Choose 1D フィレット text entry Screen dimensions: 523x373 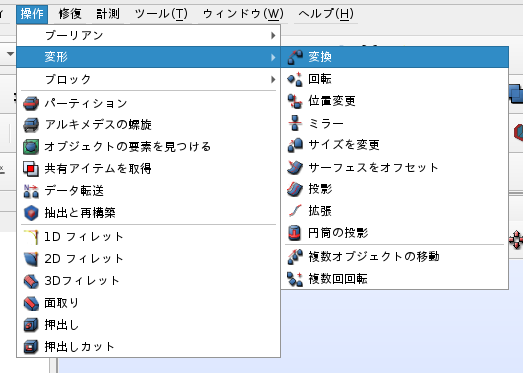(x=84, y=237)
